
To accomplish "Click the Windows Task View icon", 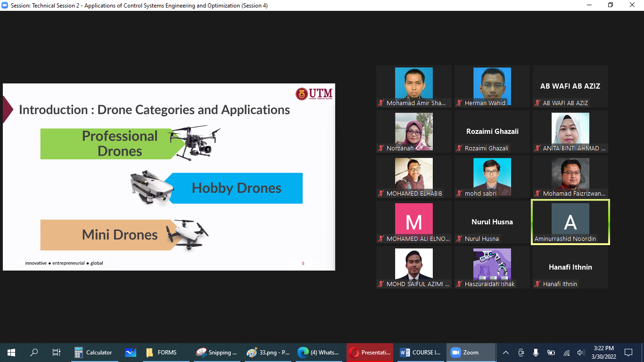I will click(x=57, y=352).
